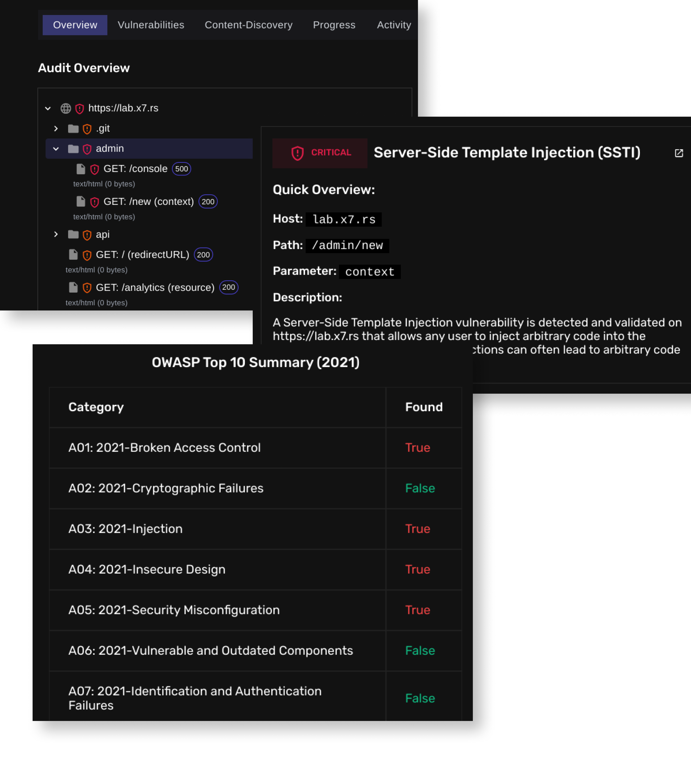Switch to the Vulnerabilities tab
This screenshot has width=691, height=784.
(x=151, y=25)
